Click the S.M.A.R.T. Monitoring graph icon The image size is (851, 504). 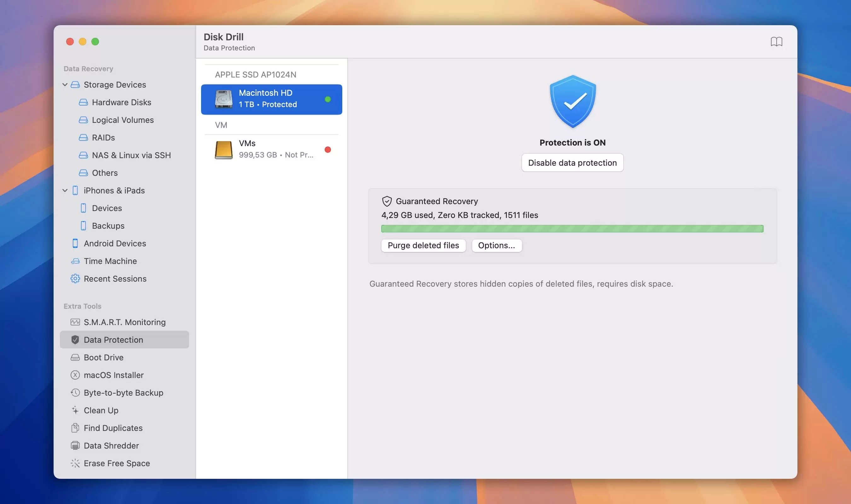[x=75, y=322]
